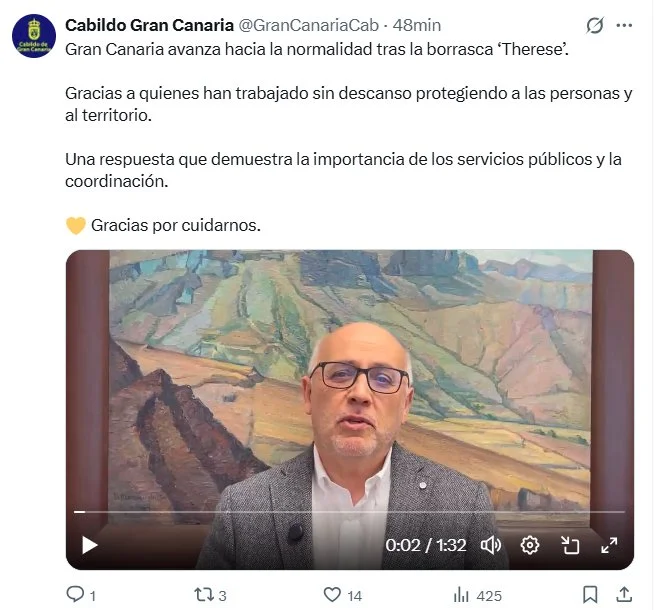Open the more options ellipsis menu
659x610 pixels.
tap(624, 26)
